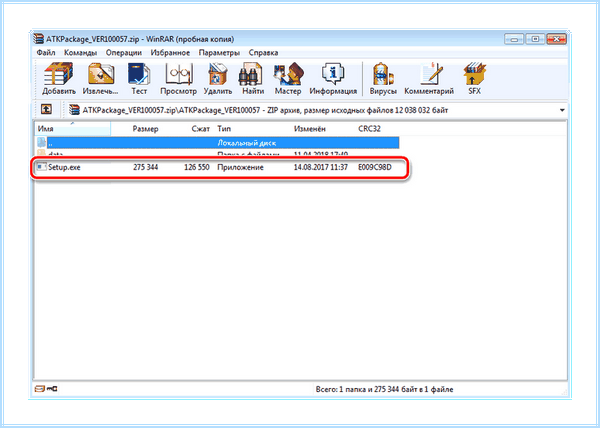Screen dimensions: 600x428
Task: Open the Справка menu
Action: (263, 52)
